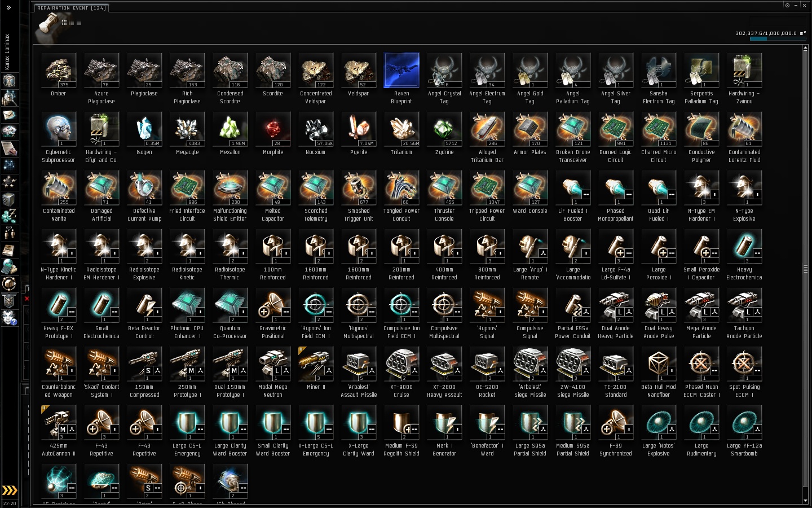Click the Karox Lominax character name
The height and width of the screenshot is (508, 812).
pos(7,52)
